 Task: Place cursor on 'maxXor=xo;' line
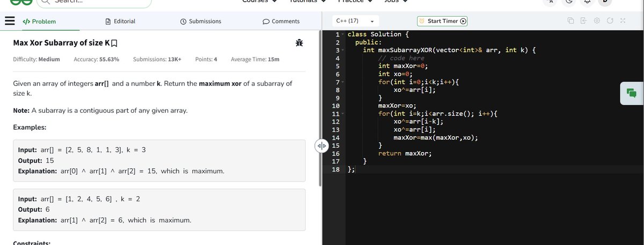(x=397, y=106)
